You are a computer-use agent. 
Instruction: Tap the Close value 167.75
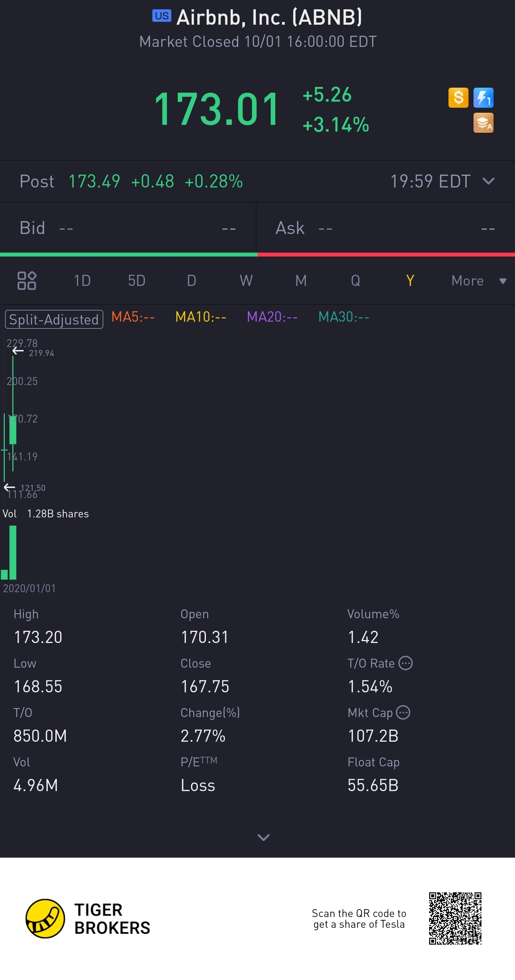[x=205, y=687]
